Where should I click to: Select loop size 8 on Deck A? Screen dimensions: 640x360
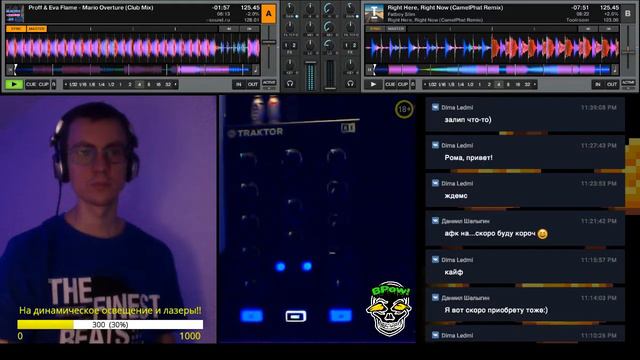149,84
